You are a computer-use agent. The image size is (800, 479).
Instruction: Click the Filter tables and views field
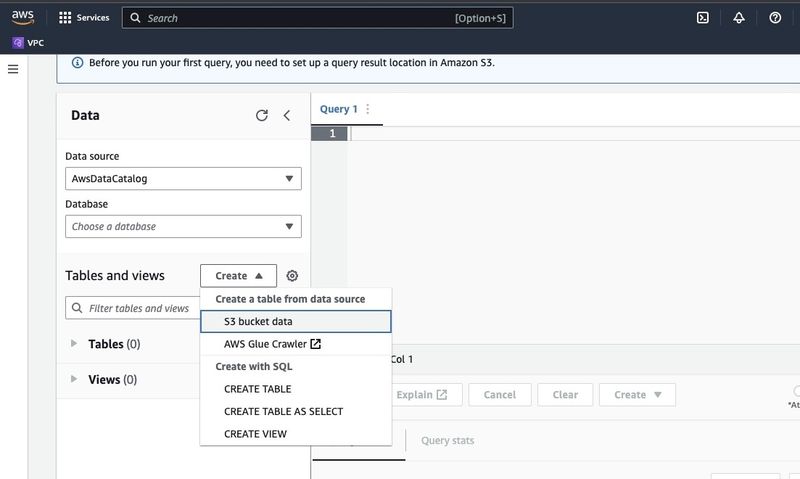pyautogui.click(x=135, y=308)
